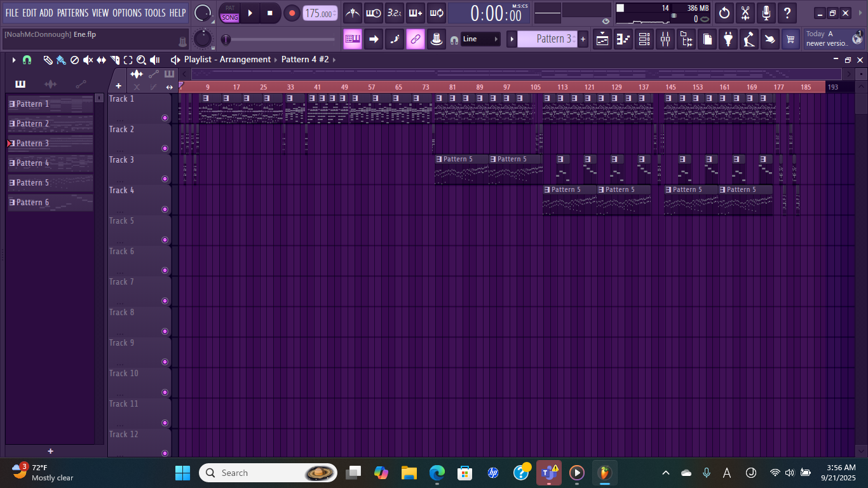Select the Draw pencil tool

click(x=48, y=60)
